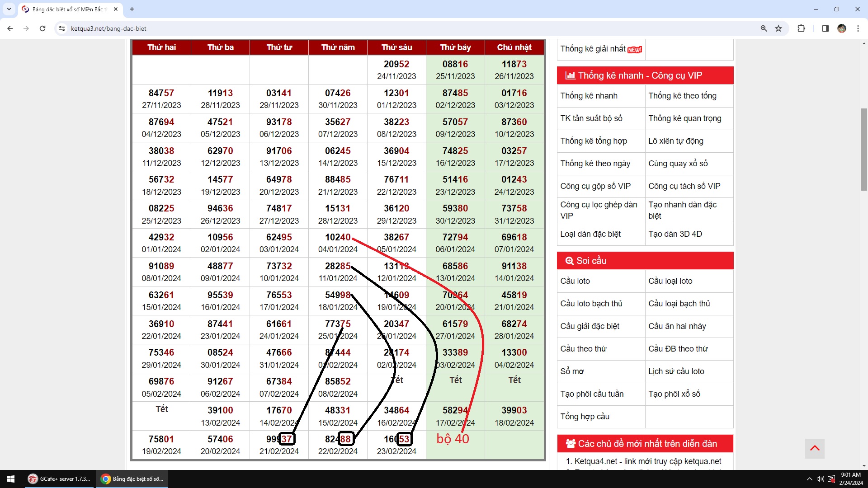Click the red scroll-to-top arrow button
The width and height of the screenshot is (868, 488).
(x=815, y=448)
